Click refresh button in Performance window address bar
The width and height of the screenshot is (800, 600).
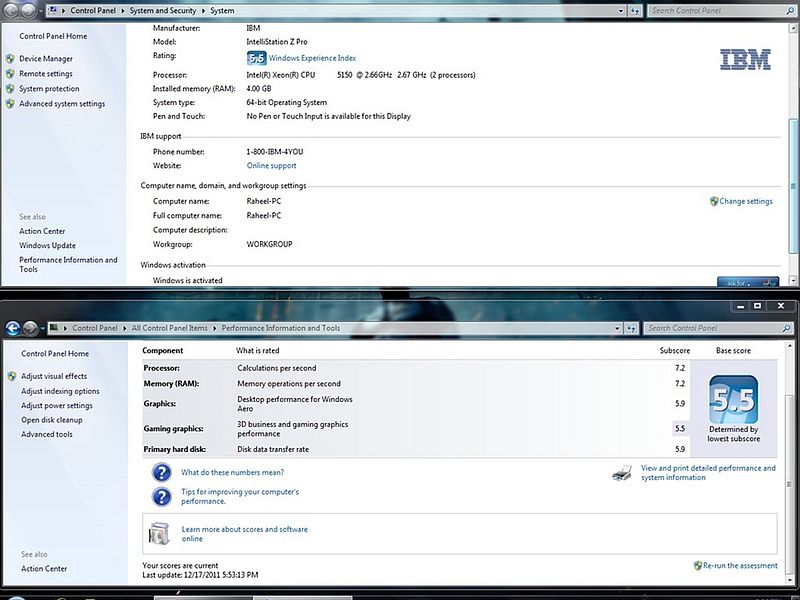[x=631, y=328]
